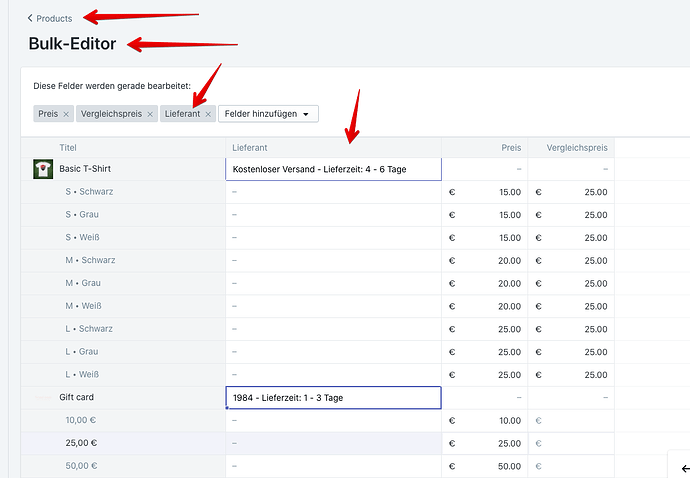Click the back chevron beside Products
Viewport: 690px width, 478px height.
[x=30, y=18]
